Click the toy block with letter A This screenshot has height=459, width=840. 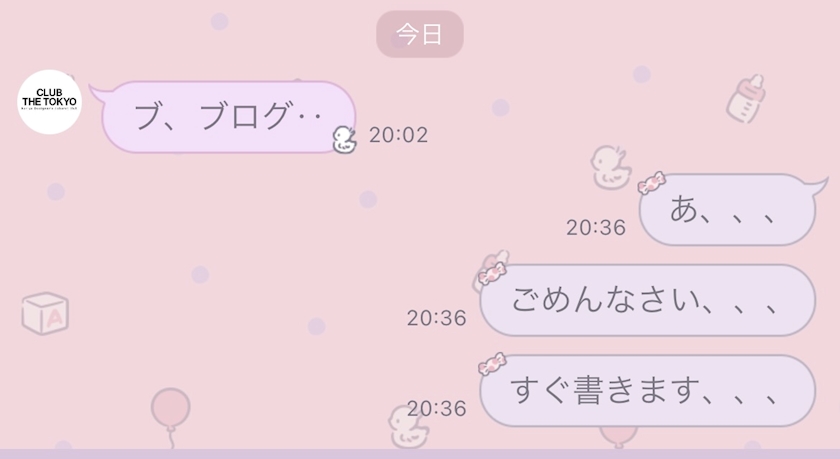46,314
